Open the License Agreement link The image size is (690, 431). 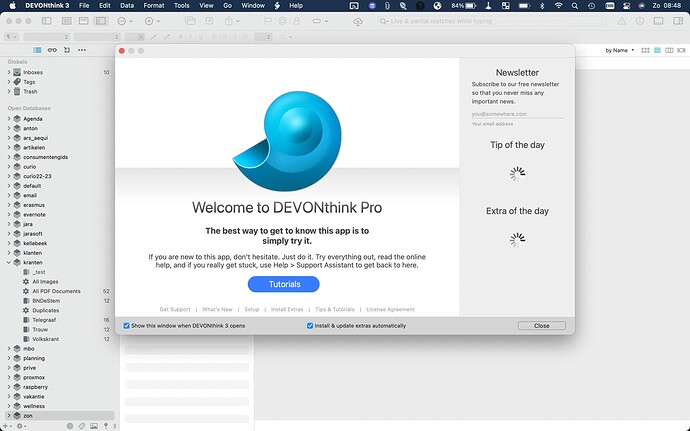390,309
